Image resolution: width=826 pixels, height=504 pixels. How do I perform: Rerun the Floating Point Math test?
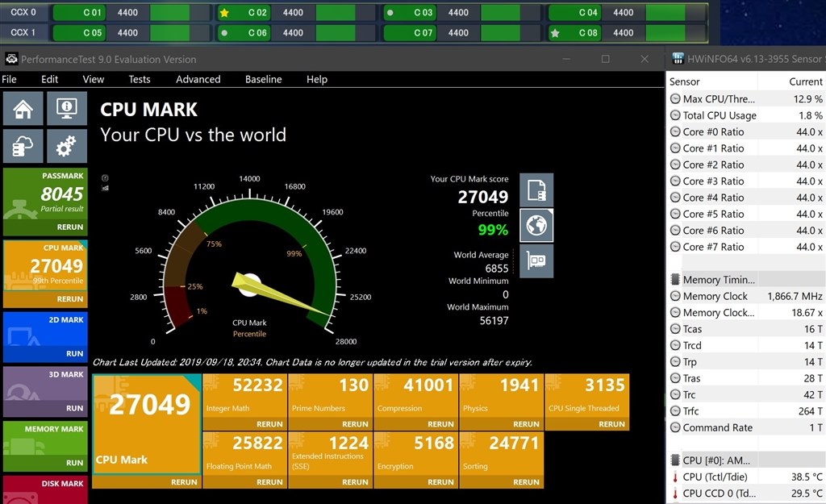[269, 482]
